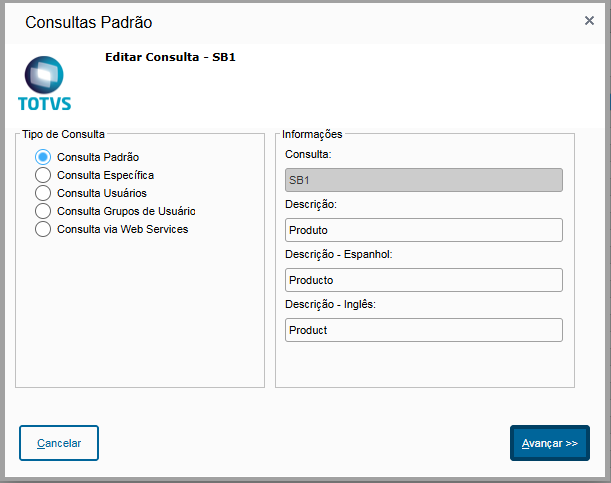Click the Tipo de Consulta group label
The width and height of the screenshot is (611, 483).
point(63,134)
